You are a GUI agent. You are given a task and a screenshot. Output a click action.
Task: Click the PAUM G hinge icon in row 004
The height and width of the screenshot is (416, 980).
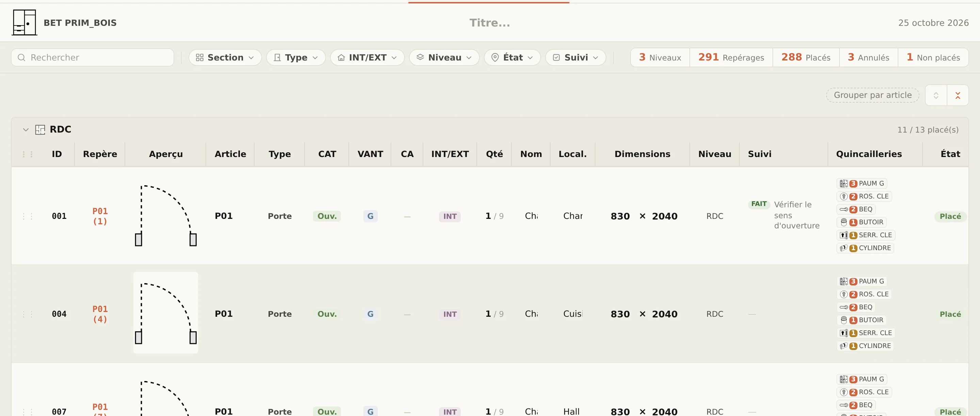844,281
